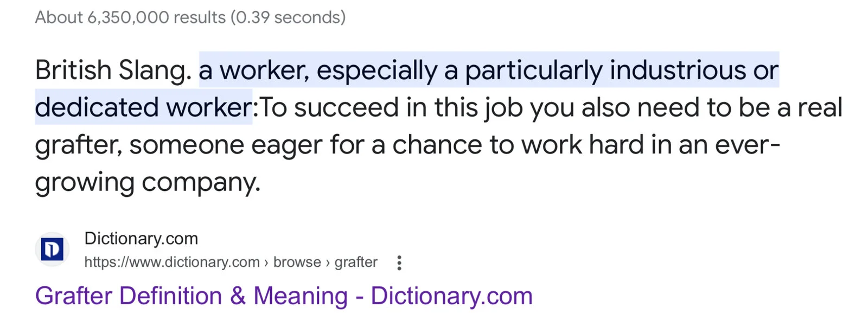The height and width of the screenshot is (320, 868).
Task: Click the 'About 6,350,000 results' count
Action: 130,17
